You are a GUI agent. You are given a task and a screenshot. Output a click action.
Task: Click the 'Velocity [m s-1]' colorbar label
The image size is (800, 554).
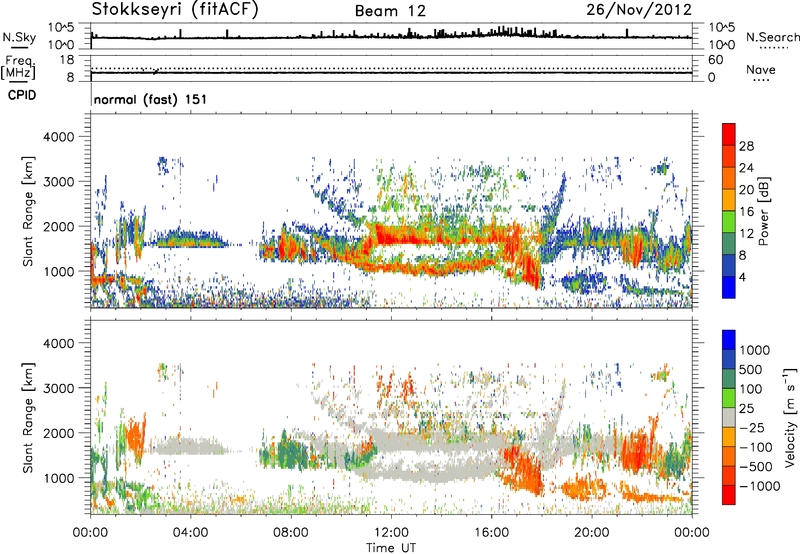pyautogui.click(x=790, y=417)
